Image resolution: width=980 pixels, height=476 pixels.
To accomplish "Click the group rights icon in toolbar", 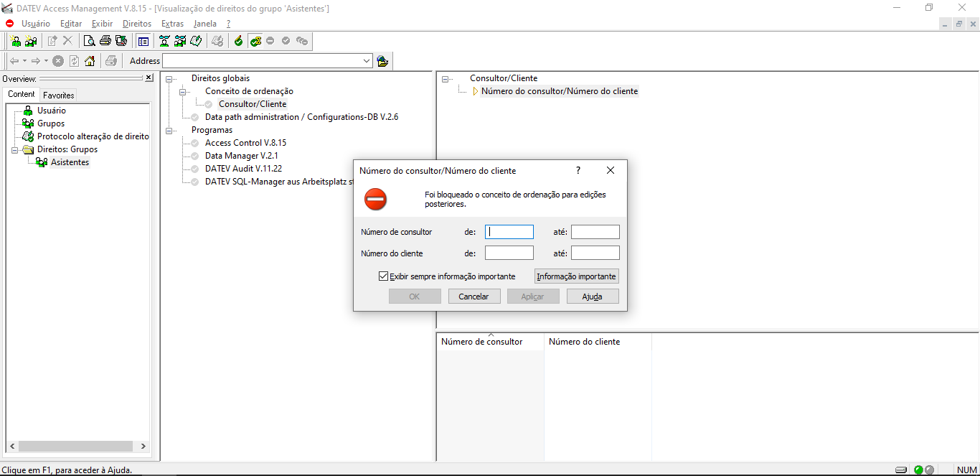I will [180, 41].
